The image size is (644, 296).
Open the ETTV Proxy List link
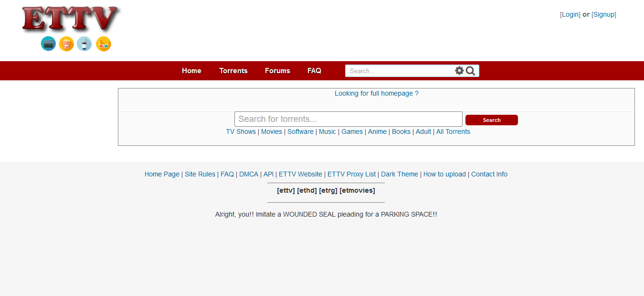click(x=351, y=174)
